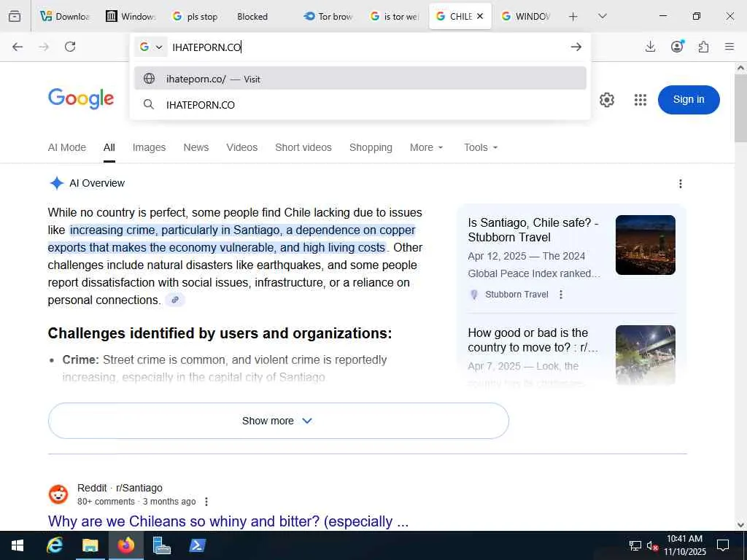Open Stubborn Travel result options menu

tap(561, 295)
